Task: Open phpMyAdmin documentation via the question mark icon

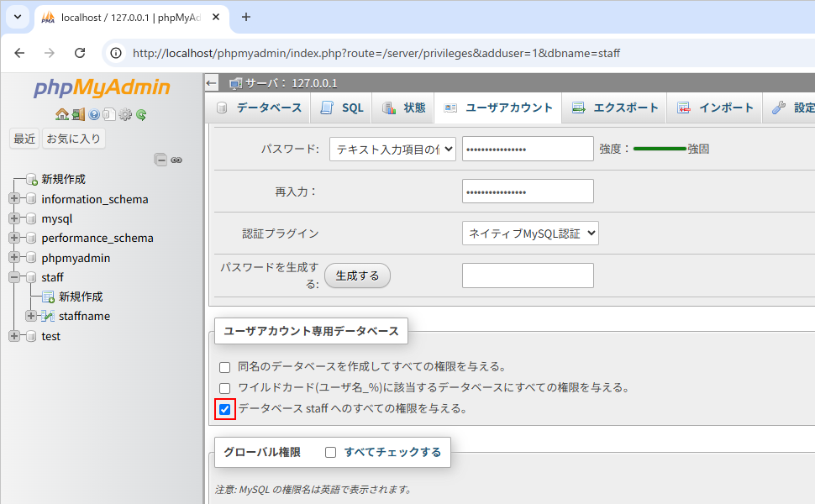Action: 94,114
